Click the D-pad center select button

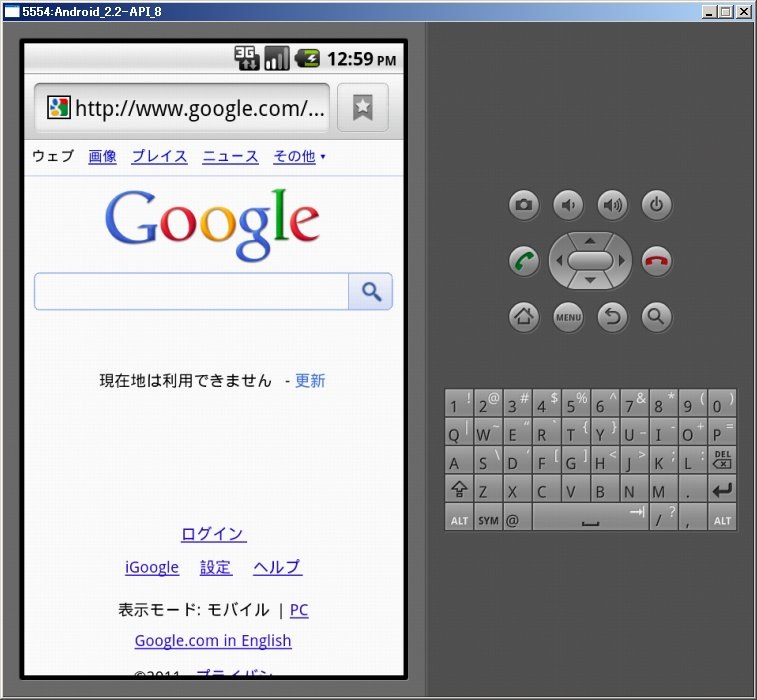coord(590,261)
